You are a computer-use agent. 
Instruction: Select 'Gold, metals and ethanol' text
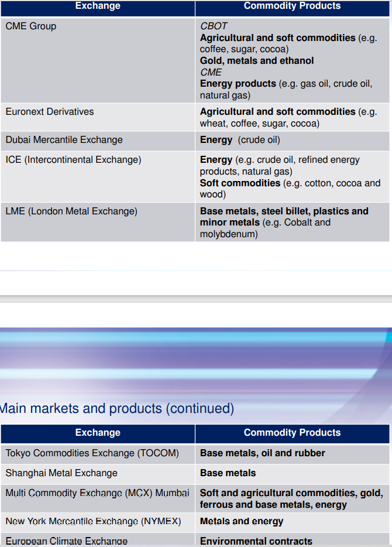pyautogui.click(x=257, y=61)
